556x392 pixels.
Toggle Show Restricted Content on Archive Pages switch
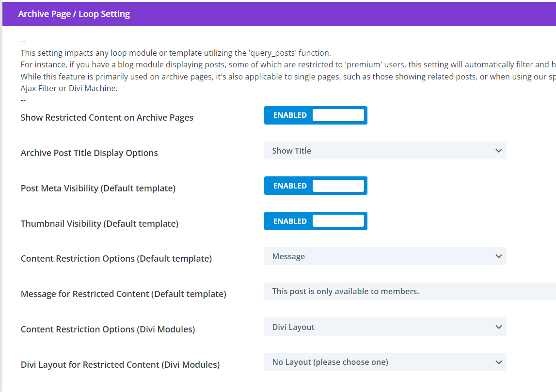(316, 115)
